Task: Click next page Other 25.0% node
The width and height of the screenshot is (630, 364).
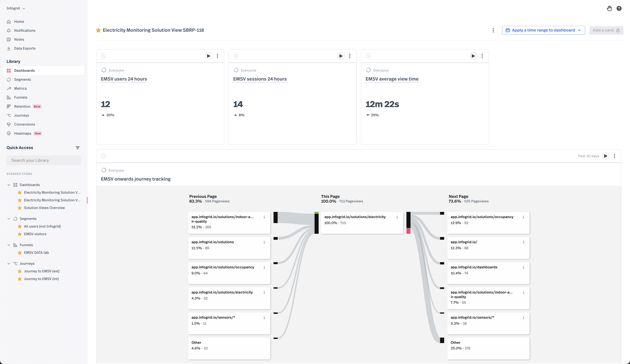Action: 489,349
